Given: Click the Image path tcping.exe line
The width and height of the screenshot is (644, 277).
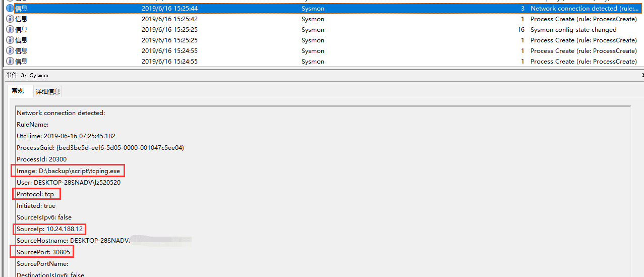Looking at the screenshot, I should point(68,171).
